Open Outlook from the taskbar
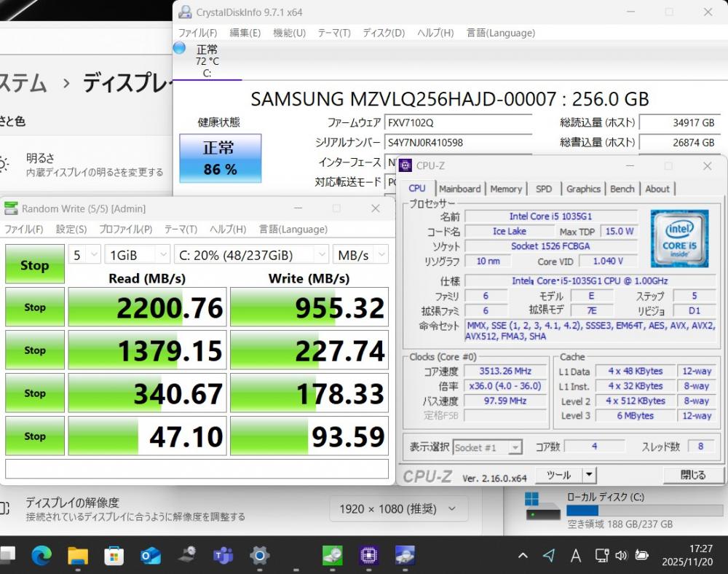 [151, 555]
